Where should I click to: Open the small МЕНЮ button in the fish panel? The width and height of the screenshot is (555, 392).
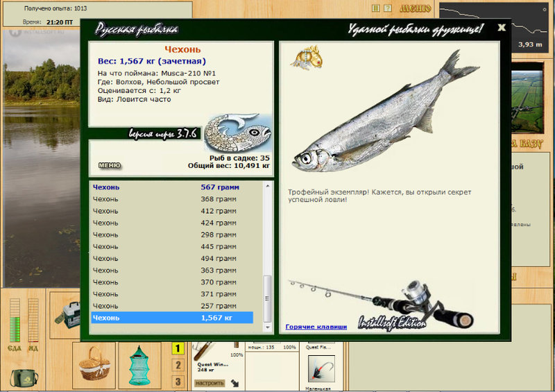coord(110,165)
